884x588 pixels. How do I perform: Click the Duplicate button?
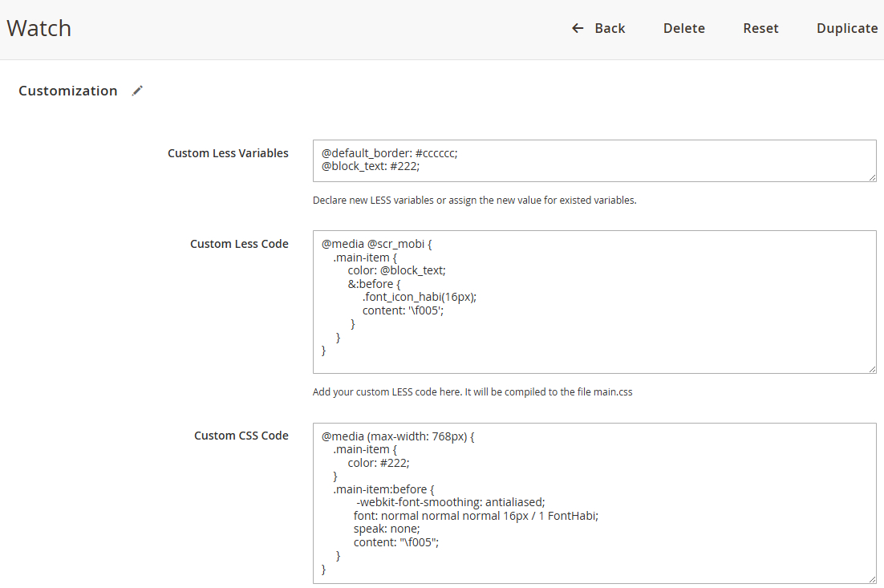point(847,28)
